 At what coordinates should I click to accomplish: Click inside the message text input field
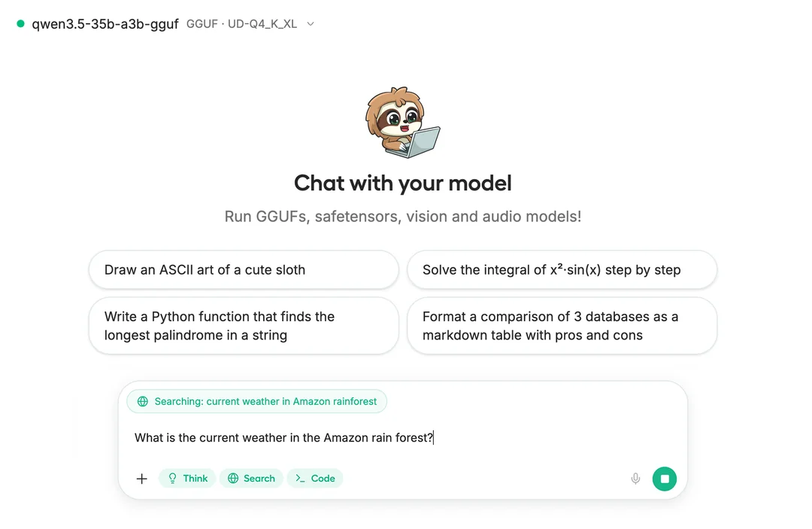click(338, 437)
